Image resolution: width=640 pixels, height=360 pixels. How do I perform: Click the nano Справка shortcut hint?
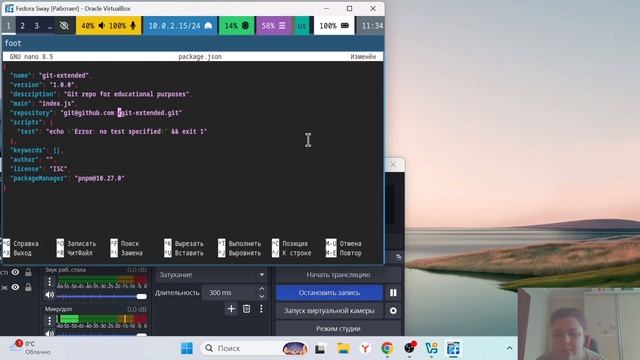click(x=21, y=244)
